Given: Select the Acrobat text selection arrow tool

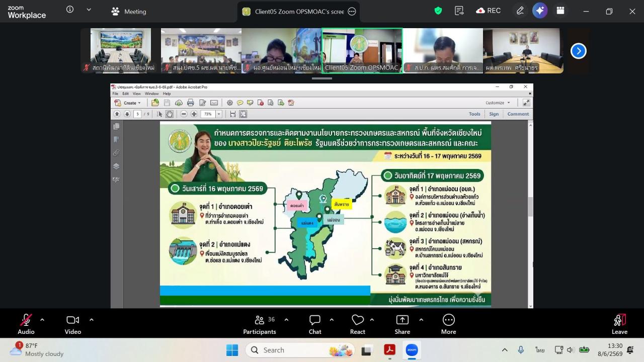Looking at the screenshot, I should coord(160,114).
